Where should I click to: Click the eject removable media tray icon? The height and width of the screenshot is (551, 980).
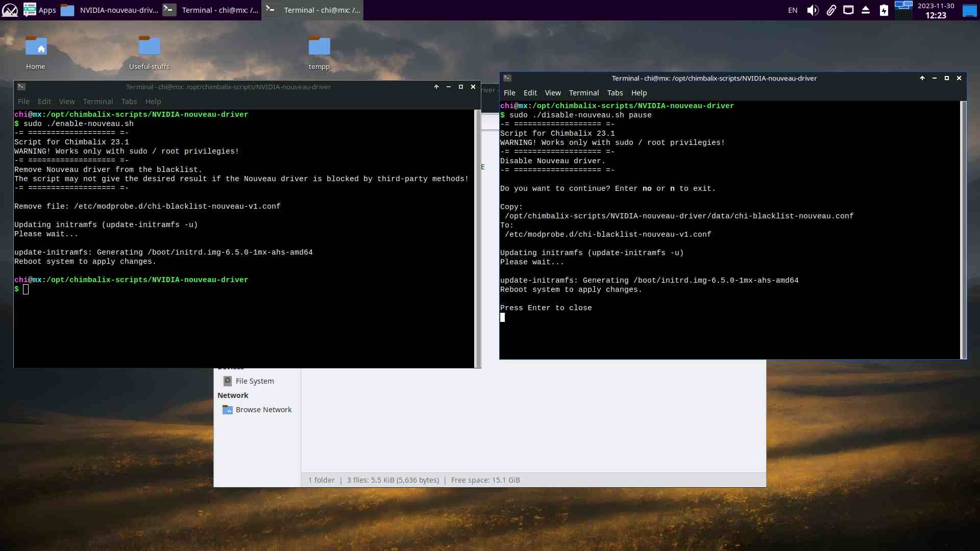click(866, 10)
